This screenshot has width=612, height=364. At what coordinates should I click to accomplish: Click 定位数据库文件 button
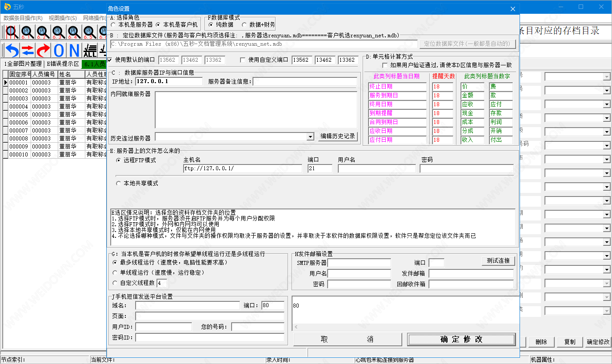point(468,44)
